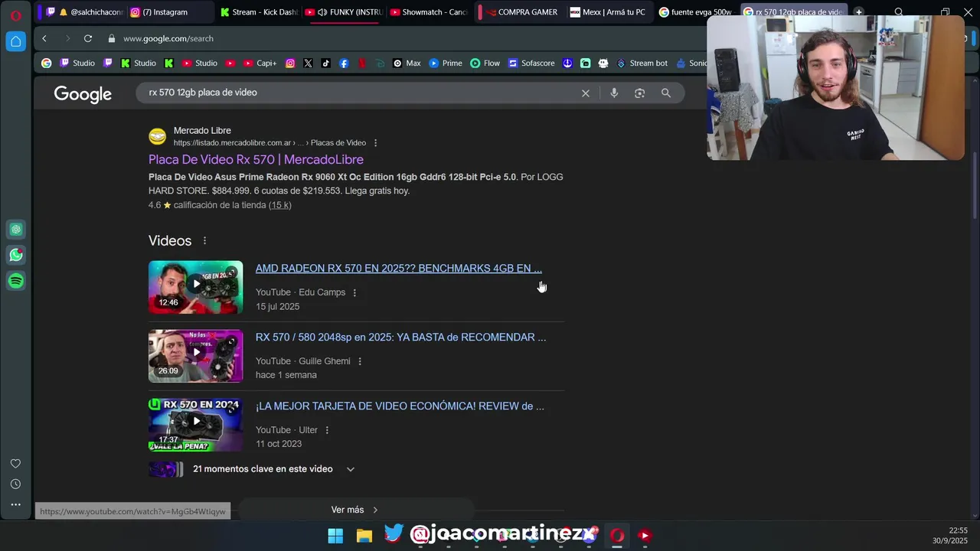Search by image with the camera lens icon

click(x=639, y=93)
